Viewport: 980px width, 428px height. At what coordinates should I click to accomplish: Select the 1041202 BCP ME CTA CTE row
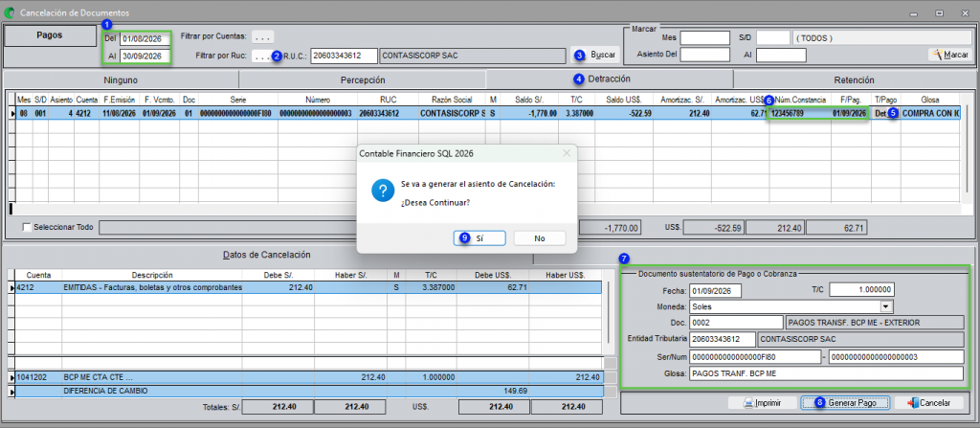click(306, 378)
